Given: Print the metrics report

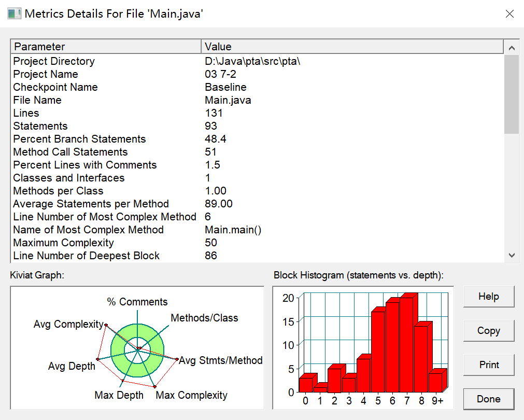Looking at the screenshot, I should point(489,365).
